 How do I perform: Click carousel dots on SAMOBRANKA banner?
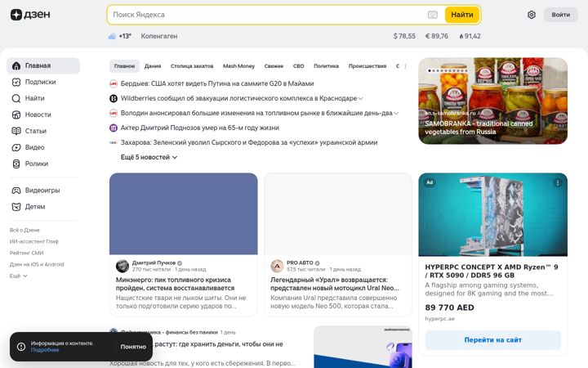click(448, 70)
